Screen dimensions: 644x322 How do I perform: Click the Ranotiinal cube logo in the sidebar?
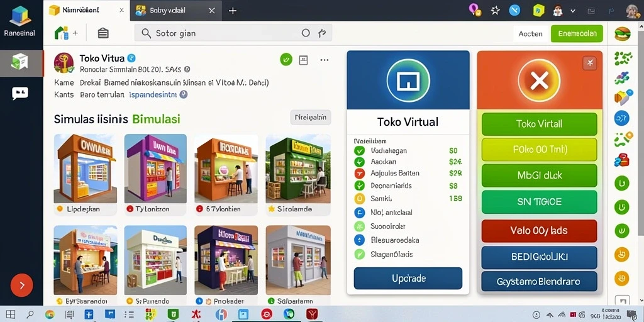click(x=20, y=16)
